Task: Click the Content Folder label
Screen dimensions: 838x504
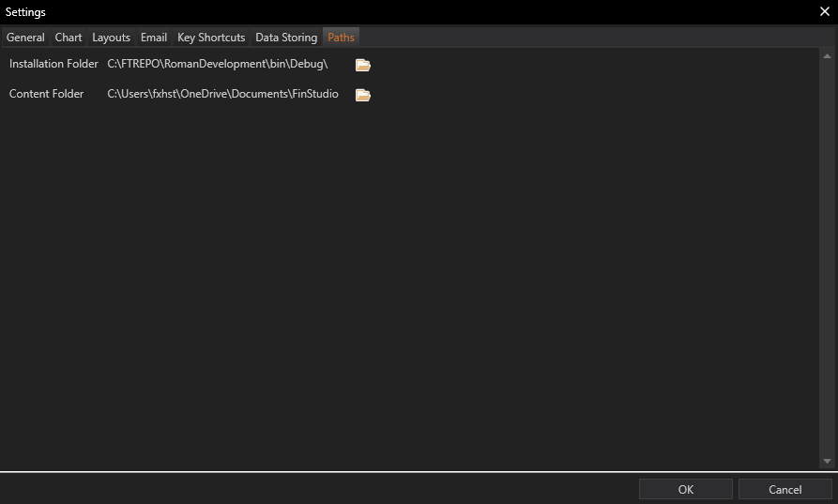Action: coord(47,94)
